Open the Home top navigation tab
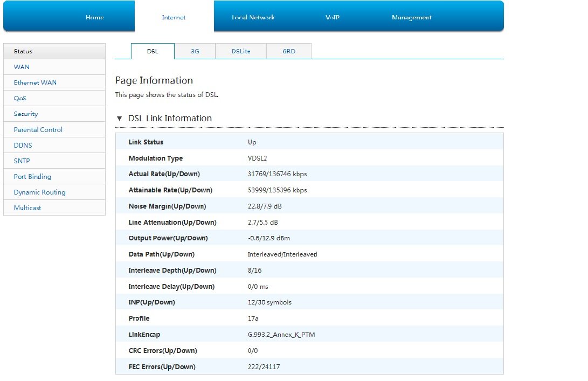Image resolution: width=588 pixels, height=381 pixels. [94, 17]
